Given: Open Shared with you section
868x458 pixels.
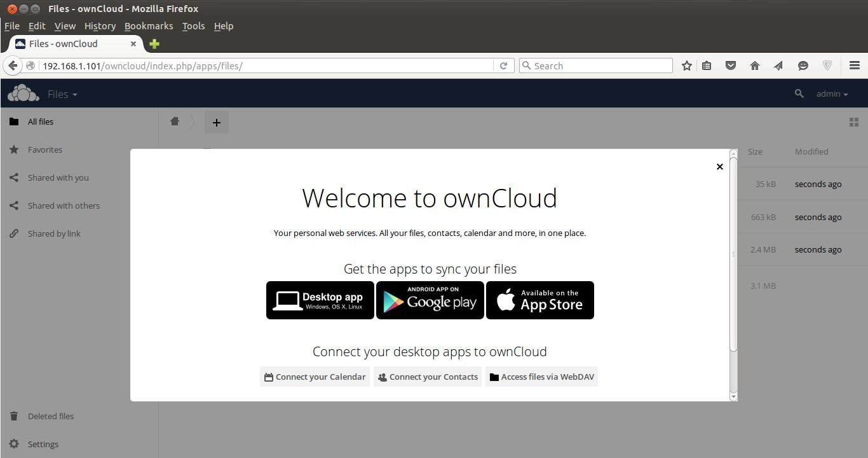Looking at the screenshot, I should coord(79,177).
